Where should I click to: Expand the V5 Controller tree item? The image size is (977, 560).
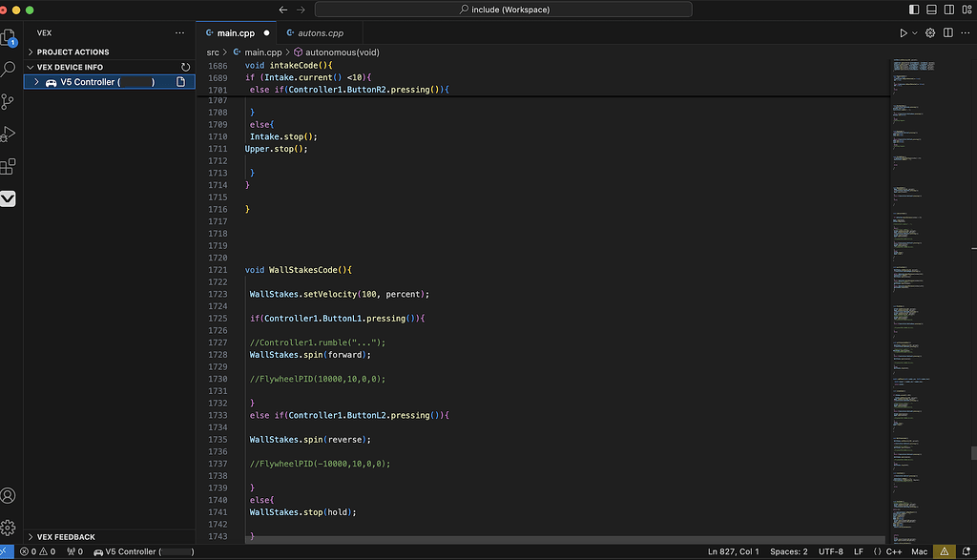(36, 82)
